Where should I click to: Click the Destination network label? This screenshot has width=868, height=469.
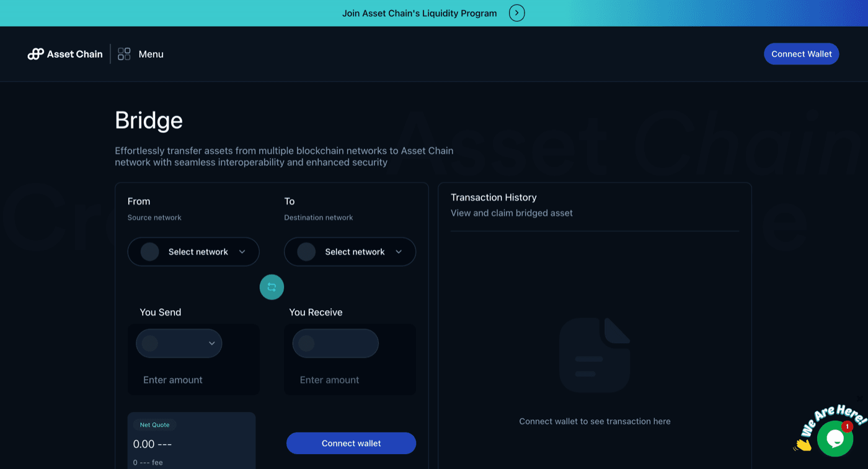pos(319,218)
